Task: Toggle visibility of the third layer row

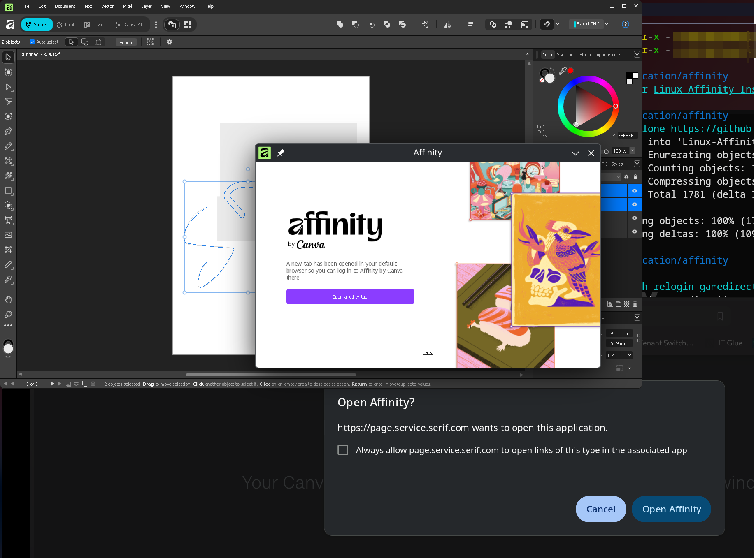Action: pyautogui.click(x=635, y=218)
